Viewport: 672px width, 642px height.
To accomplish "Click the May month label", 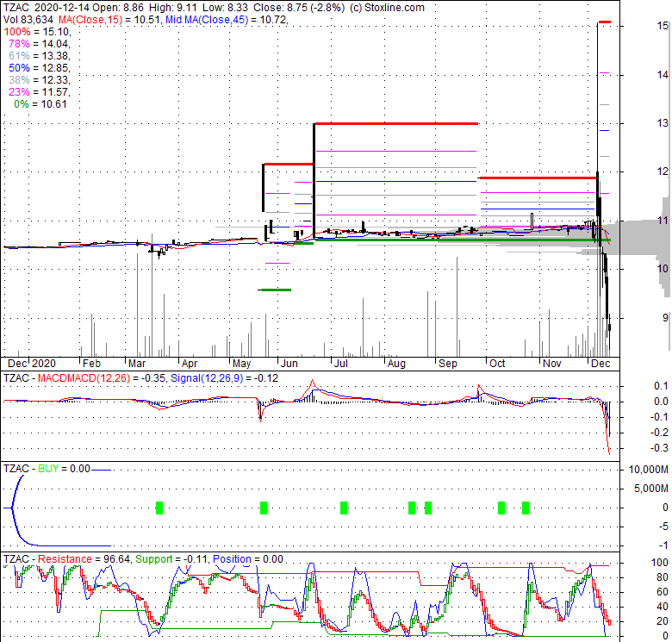I will pos(242,364).
